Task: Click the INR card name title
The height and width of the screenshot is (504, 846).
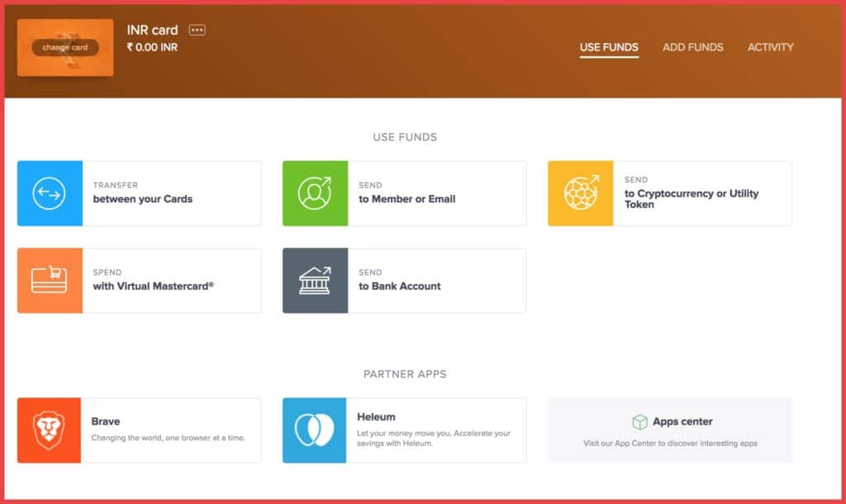Action: click(152, 31)
